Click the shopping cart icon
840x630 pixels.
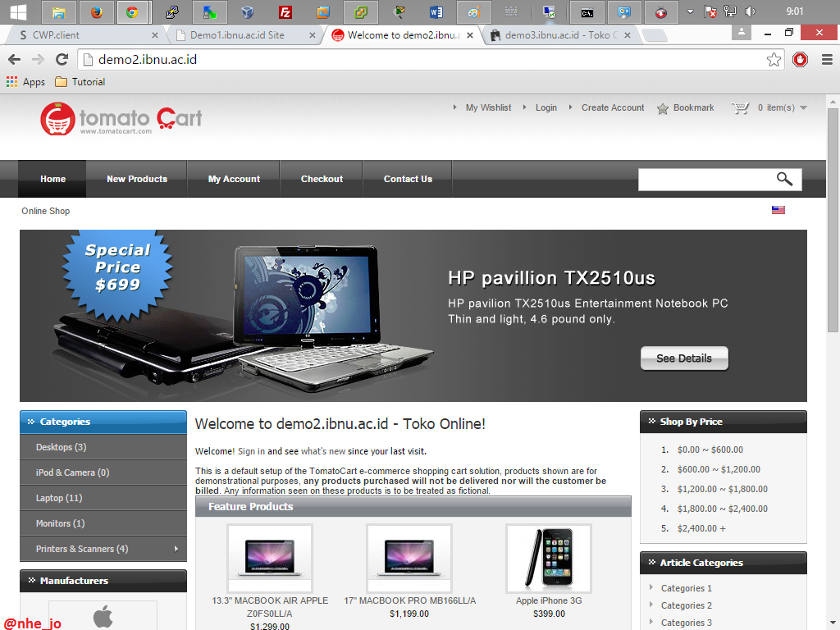click(x=740, y=107)
